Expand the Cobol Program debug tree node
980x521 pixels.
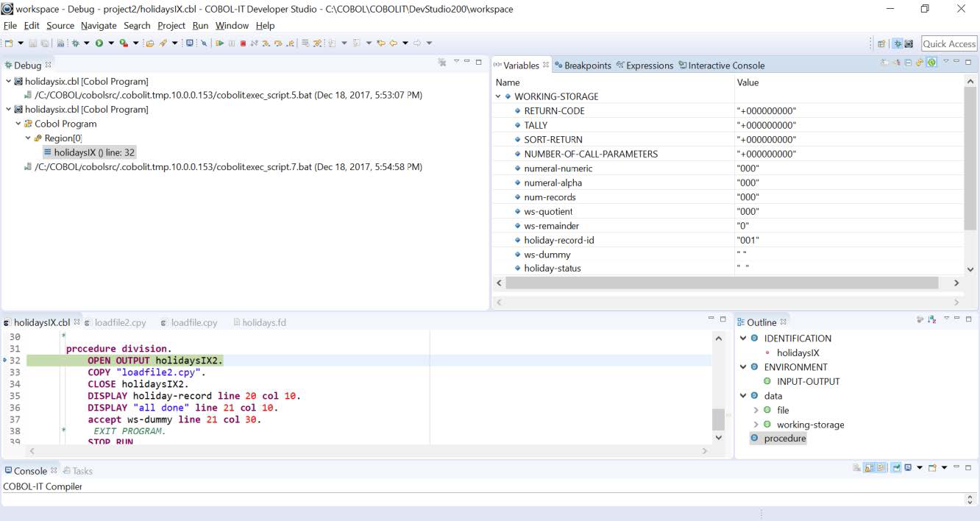click(x=17, y=124)
